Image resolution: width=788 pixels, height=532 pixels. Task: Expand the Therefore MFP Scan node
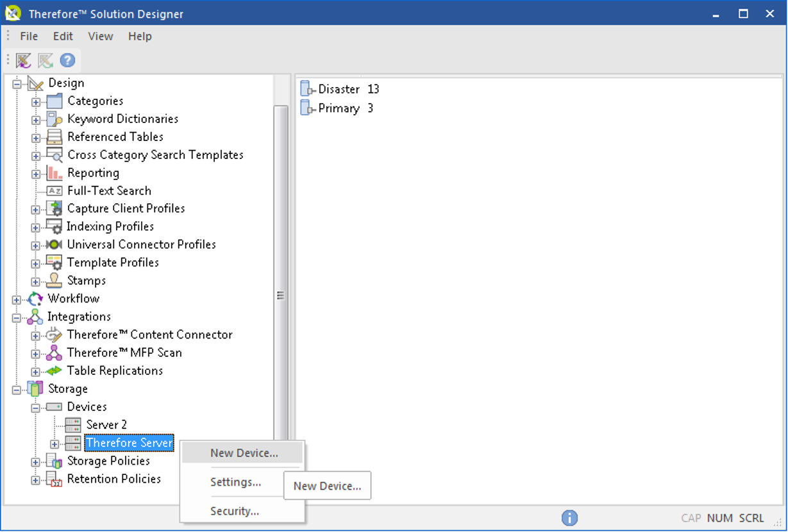[36, 353]
